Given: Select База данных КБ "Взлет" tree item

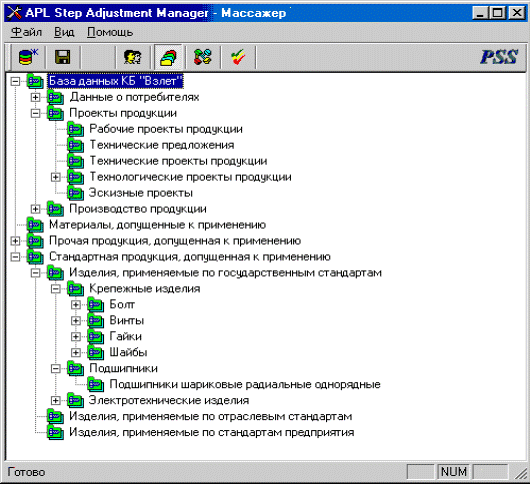Looking at the screenshot, I should click(x=116, y=81).
